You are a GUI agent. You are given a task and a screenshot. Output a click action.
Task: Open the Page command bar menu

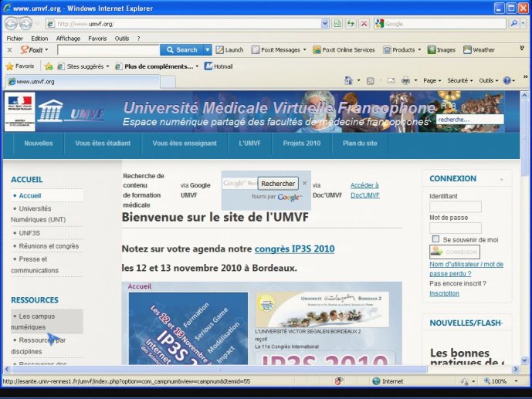point(432,81)
